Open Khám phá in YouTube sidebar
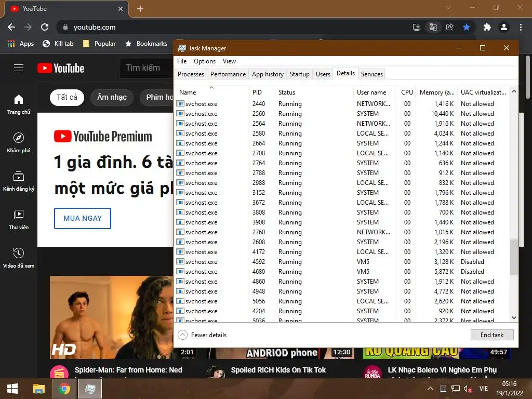 [x=19, y=142]
